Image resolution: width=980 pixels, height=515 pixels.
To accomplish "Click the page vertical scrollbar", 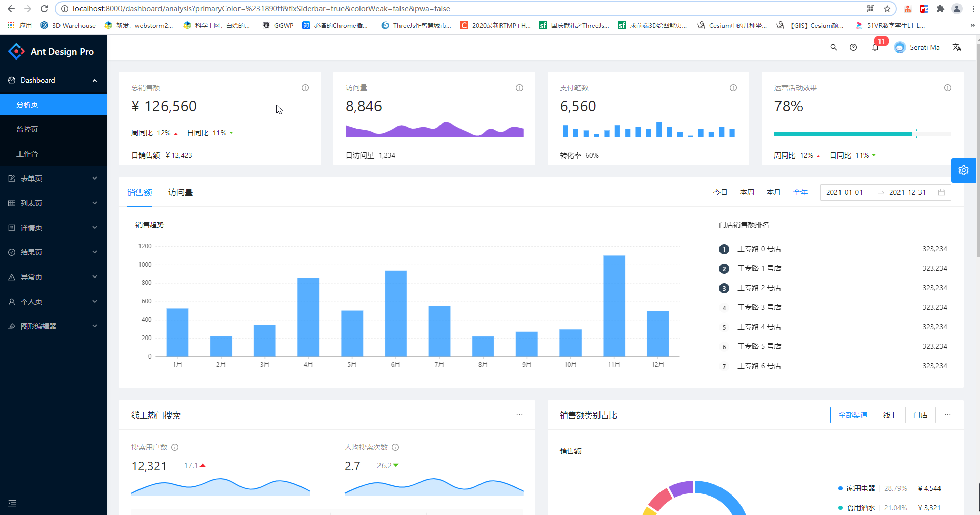I will coord(978,149).
